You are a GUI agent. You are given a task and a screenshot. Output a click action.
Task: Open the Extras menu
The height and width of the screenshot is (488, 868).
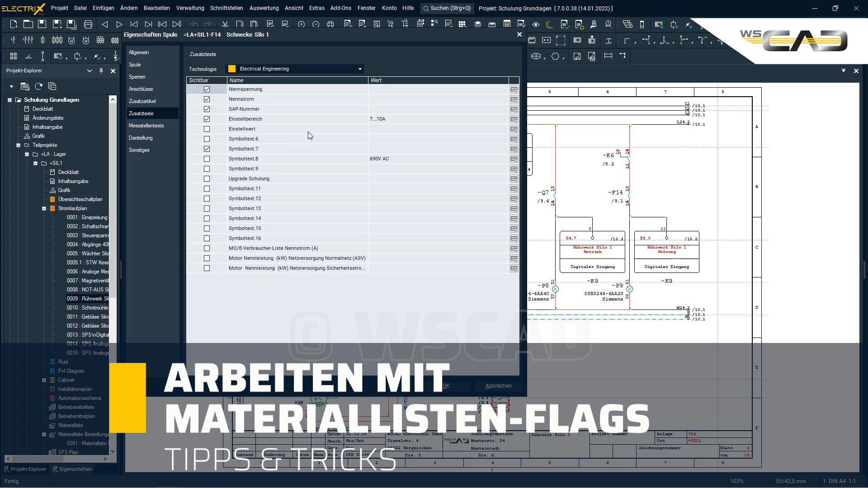[x=317, y=8]
